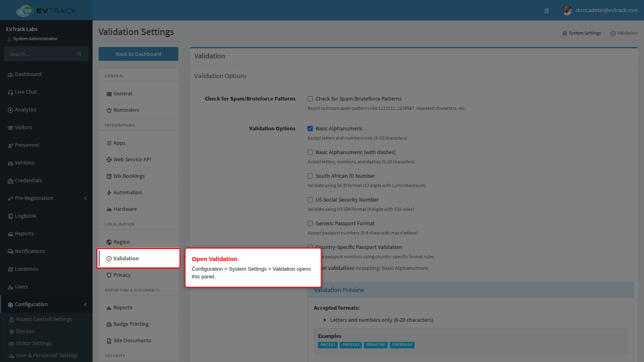Tick Basic Alphanumeric (with dashes) checkbox
The width and height of the screenshot is (644, 362).
[310, 152]
